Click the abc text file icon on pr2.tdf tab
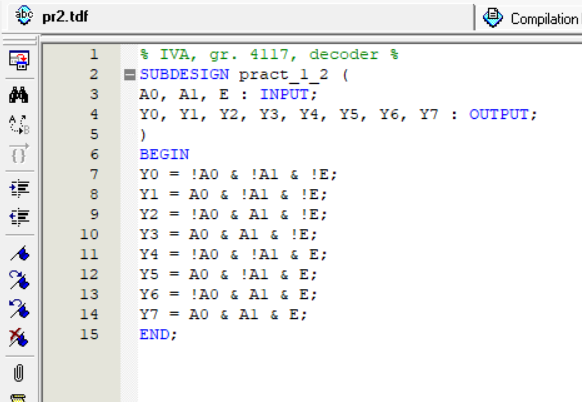This screenshot has height=402, width=582. (24, 16)
